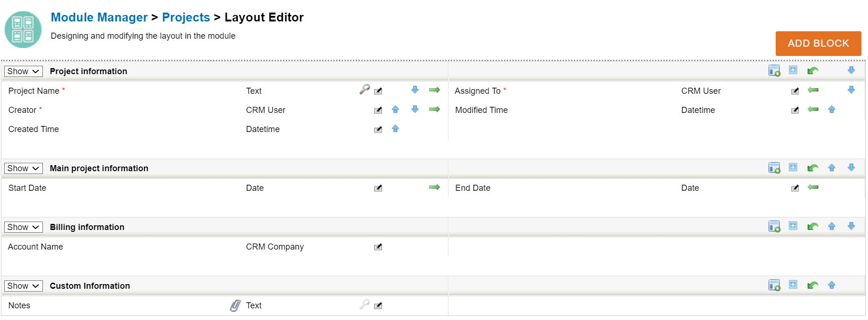Go to the Projects breadcrumb link
The width and height of the screenshot is (868, 320).
coord(186,17)
